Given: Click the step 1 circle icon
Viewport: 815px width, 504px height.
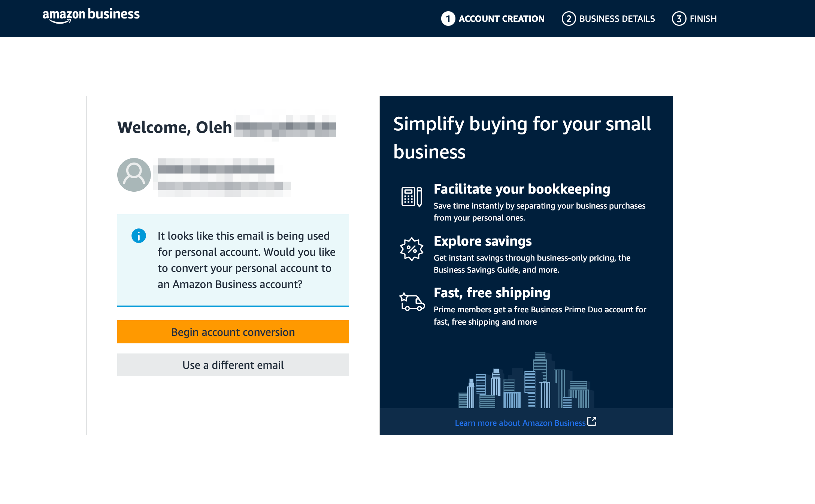Looking at the screenshot, I should tap(448, 19).
